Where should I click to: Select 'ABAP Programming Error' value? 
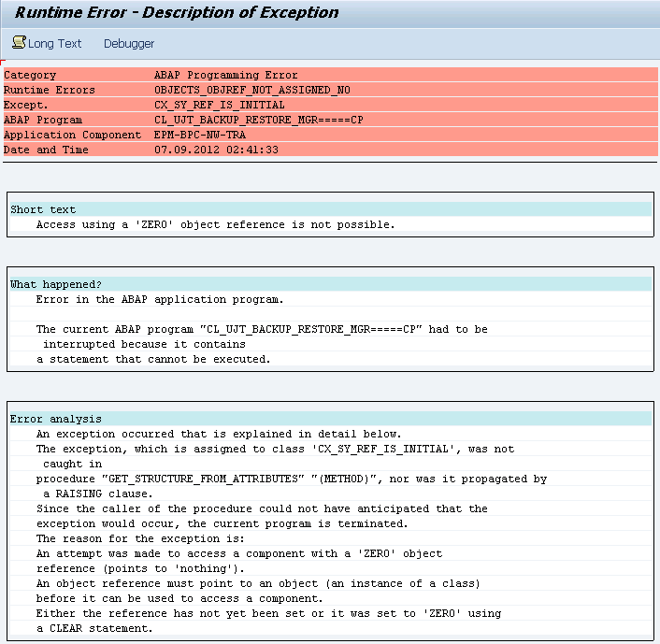point(225,75)
